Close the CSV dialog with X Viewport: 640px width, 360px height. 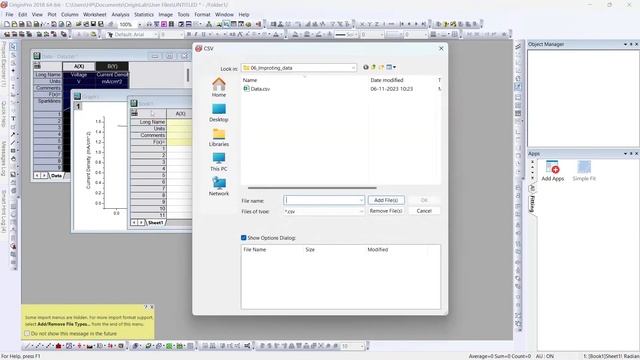click(x=441, y=48)
